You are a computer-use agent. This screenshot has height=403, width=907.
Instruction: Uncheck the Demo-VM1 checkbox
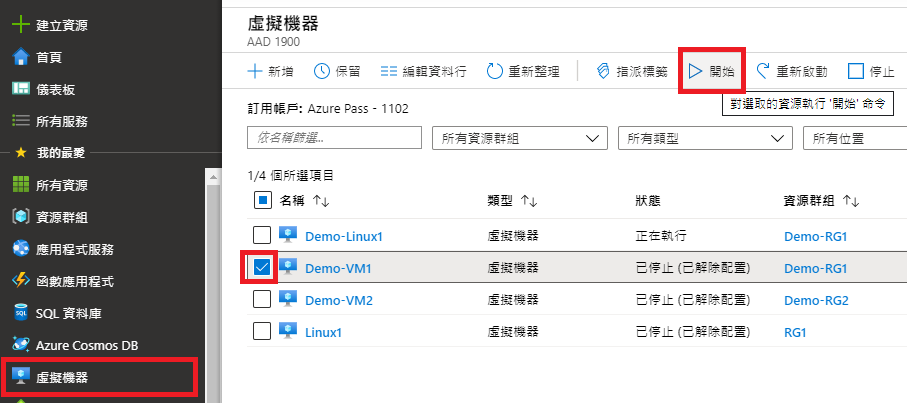pyautogui.click(x=261, y=268)
